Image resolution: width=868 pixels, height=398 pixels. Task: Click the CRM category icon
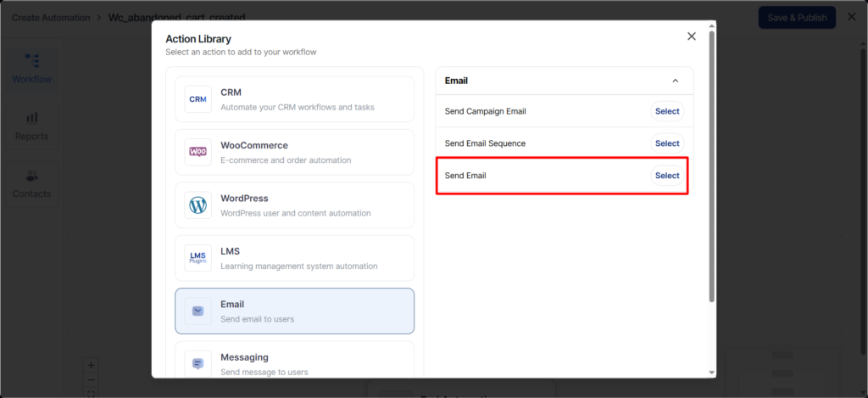pos(198,99)
